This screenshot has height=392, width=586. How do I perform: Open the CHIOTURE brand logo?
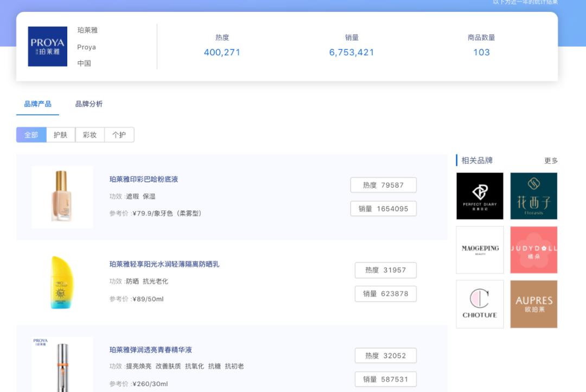(x=480, y=304)
